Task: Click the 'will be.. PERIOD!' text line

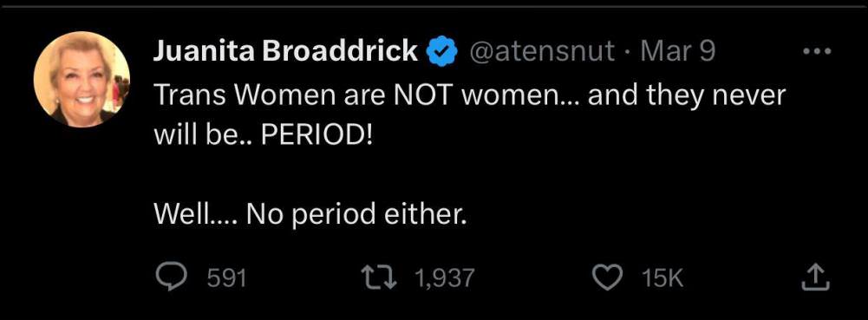Action: click(264, 135)
